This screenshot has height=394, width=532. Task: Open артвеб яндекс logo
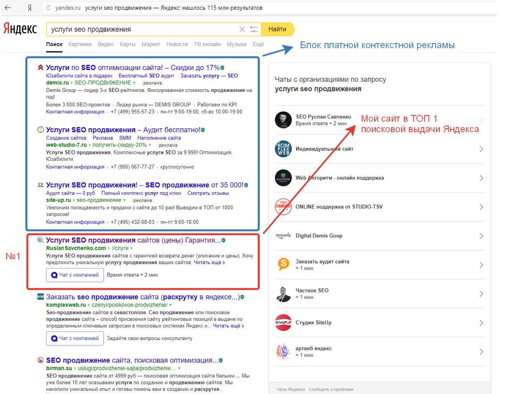[283, 351]
